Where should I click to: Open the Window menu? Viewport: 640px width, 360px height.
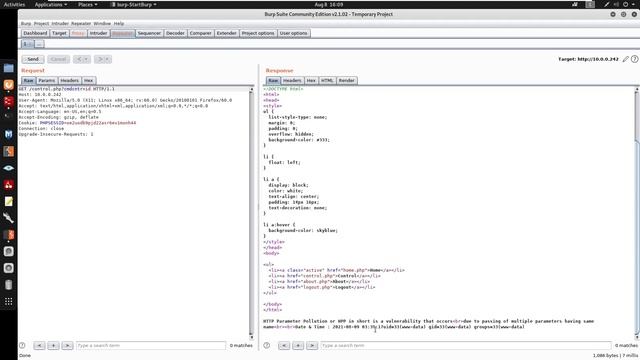[x=102, y=24]
